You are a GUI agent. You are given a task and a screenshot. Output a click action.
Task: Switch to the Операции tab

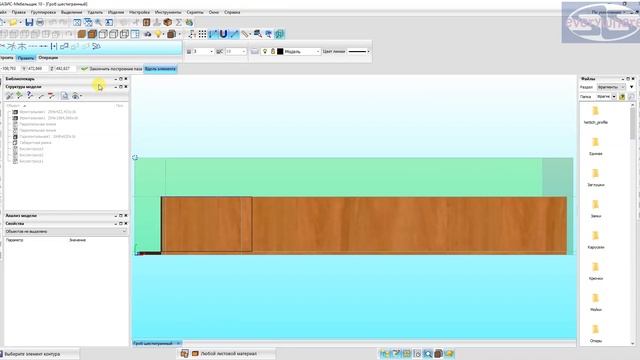[48, 58]
